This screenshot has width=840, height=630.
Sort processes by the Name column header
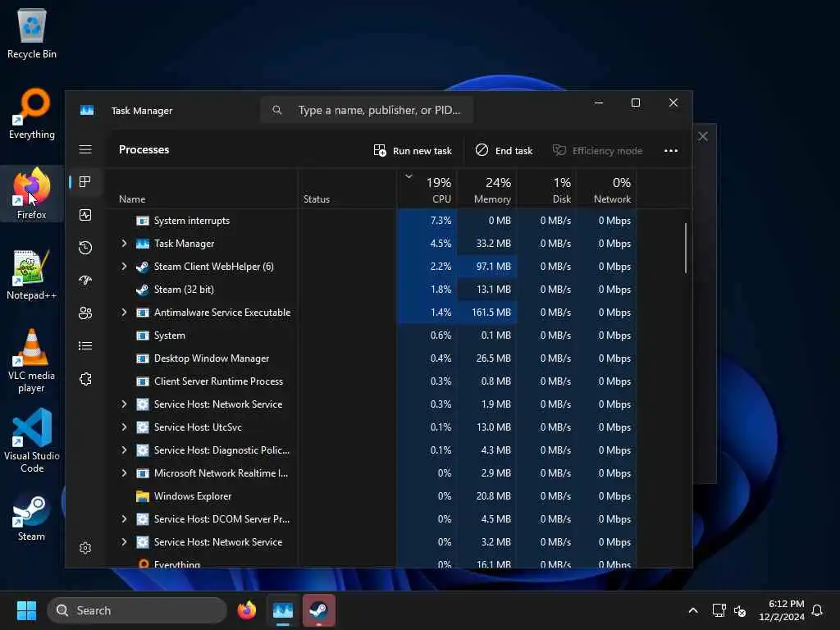(201, 189)
